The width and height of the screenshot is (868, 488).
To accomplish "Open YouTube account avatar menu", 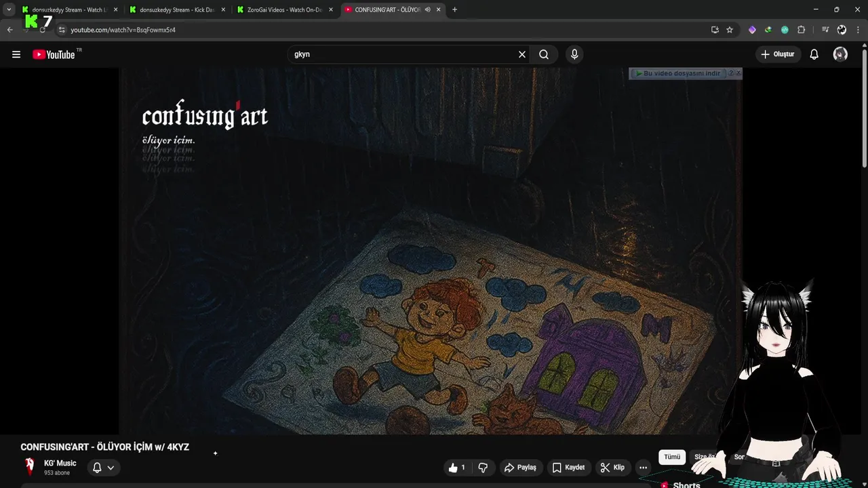I will click(840, 54).
